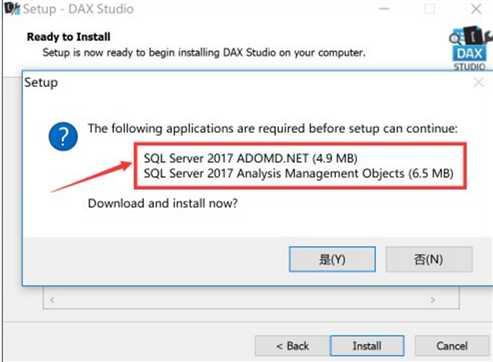This screenshot has height=362, width=493.
Task: Click the horizontal scrollbar track
Action: 242,300
